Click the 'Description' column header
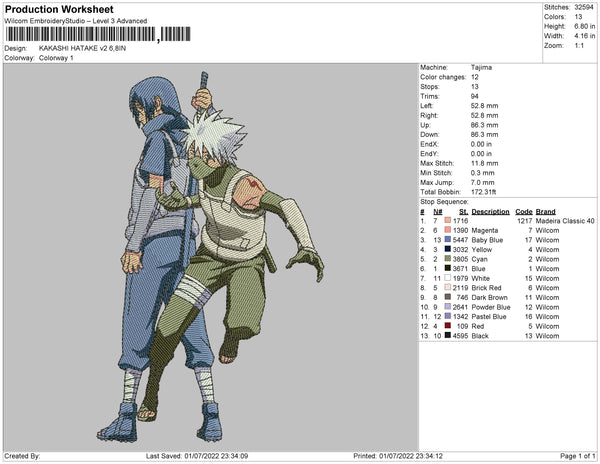The image size is (600, 464). click(490, 212)
